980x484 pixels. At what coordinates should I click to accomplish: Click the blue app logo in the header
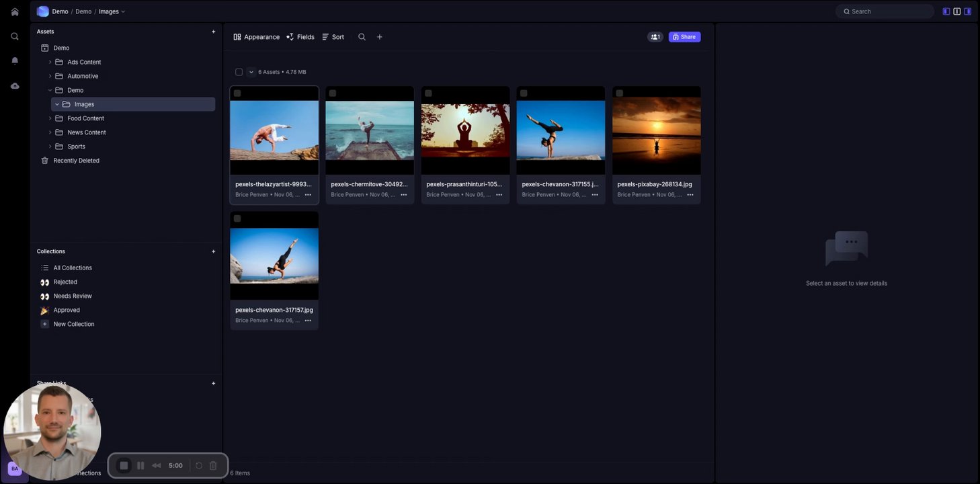43,11
